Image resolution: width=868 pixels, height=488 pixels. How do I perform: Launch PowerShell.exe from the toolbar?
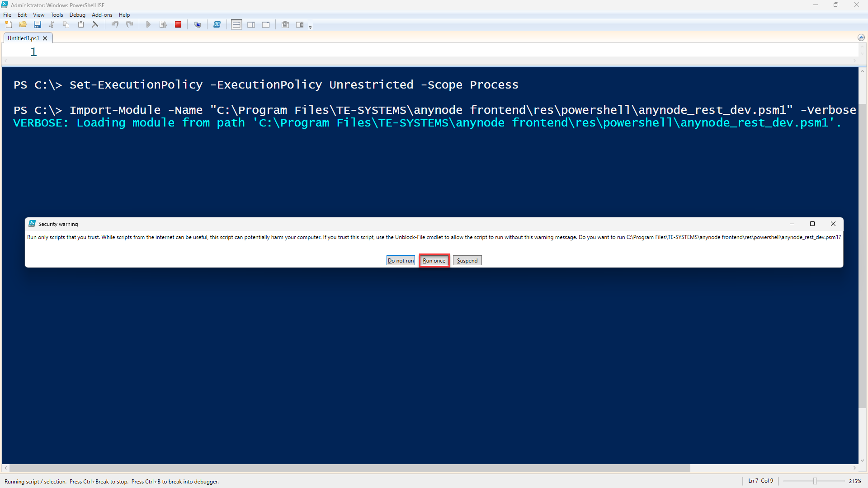pyautogui.click(x=217, y=24)
